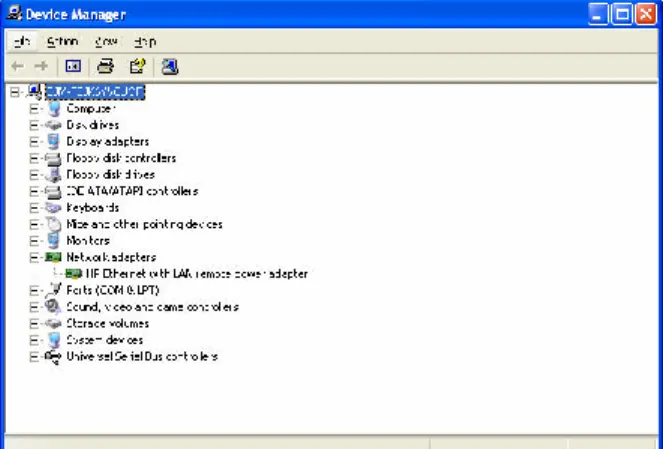Click the Keyboards category icon

click(x=53, y=208)
